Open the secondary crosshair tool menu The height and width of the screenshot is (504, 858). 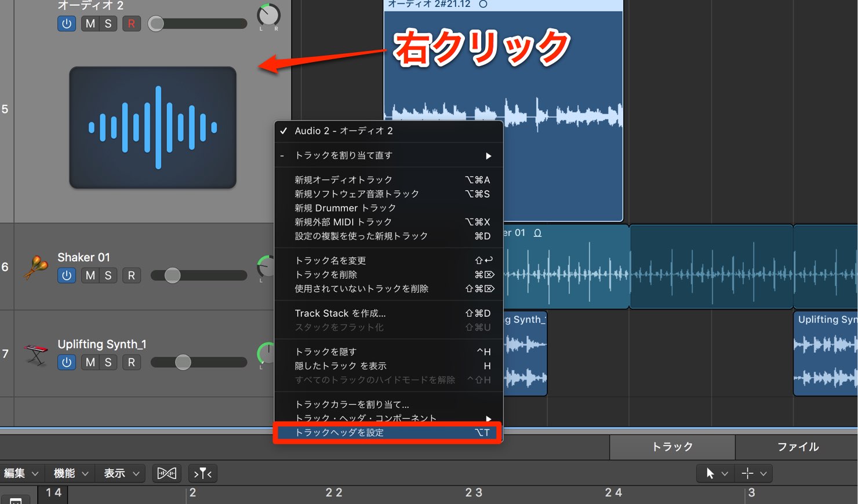(754, 473)
